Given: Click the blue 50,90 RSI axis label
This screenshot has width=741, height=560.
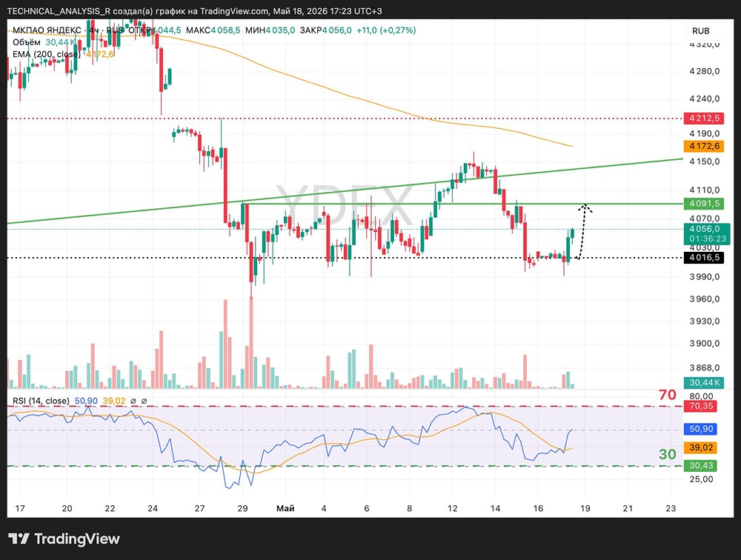Looking at the screenshot, I should pos(700,429).
